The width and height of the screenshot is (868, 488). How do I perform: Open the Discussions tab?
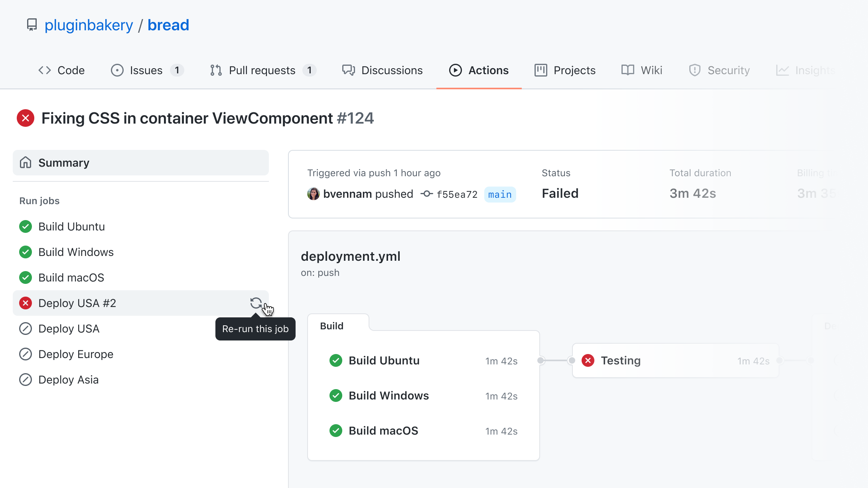(x=382, y=70)
